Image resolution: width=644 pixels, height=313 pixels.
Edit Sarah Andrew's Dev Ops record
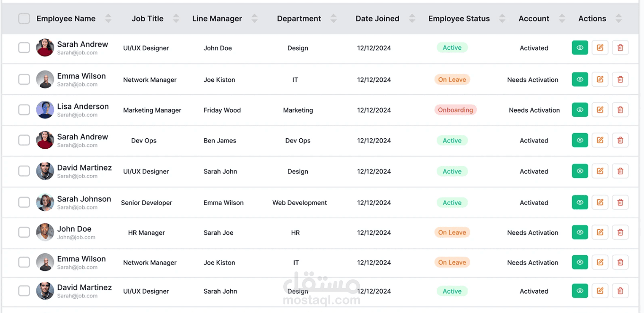[600, 140]
